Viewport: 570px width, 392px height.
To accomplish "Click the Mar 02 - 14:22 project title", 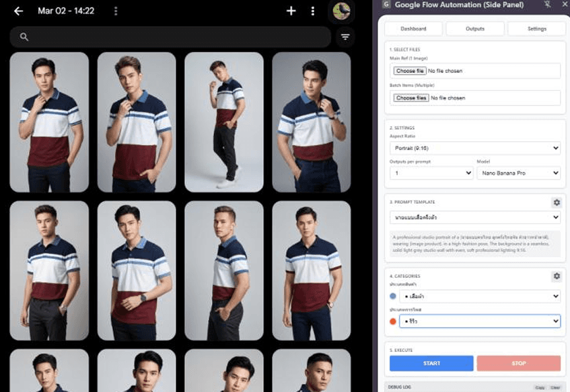I will point(66,11).
